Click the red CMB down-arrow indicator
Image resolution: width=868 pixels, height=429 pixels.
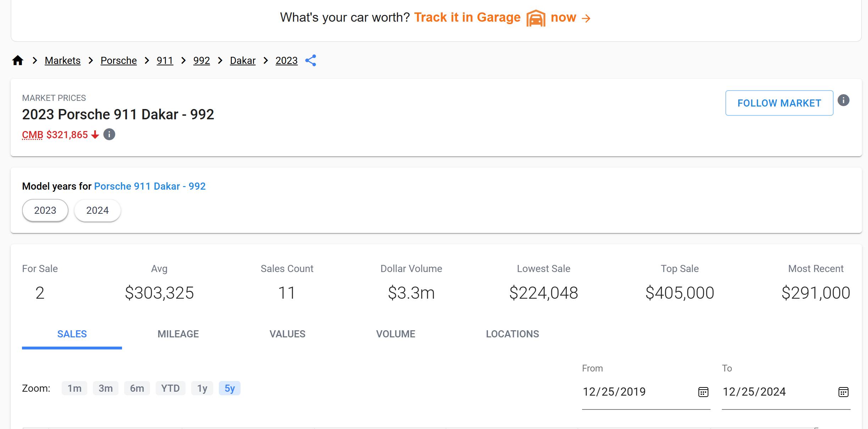click(95, 135)
